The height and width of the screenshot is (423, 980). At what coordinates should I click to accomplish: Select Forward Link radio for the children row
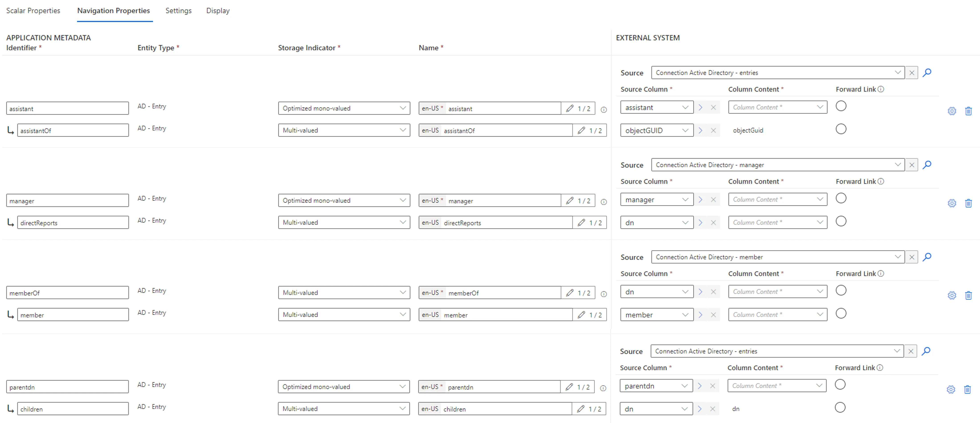click(840, 407)
